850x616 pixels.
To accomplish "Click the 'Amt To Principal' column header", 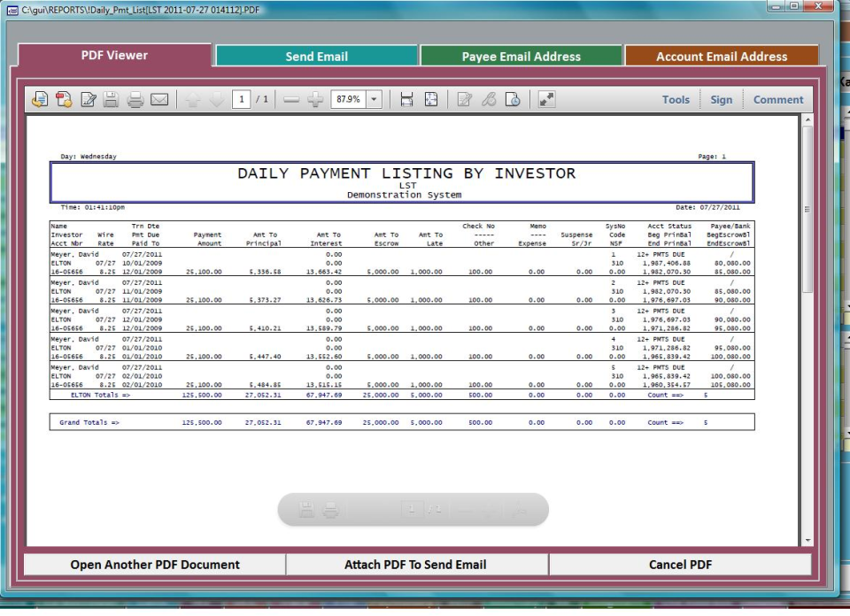I will pyautogui.click(x=264, y=240).
